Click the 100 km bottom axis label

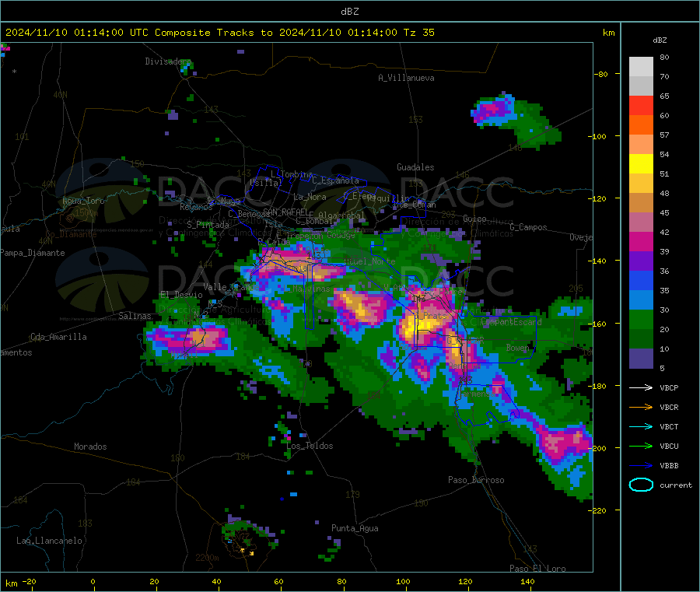tap(403, 581)
